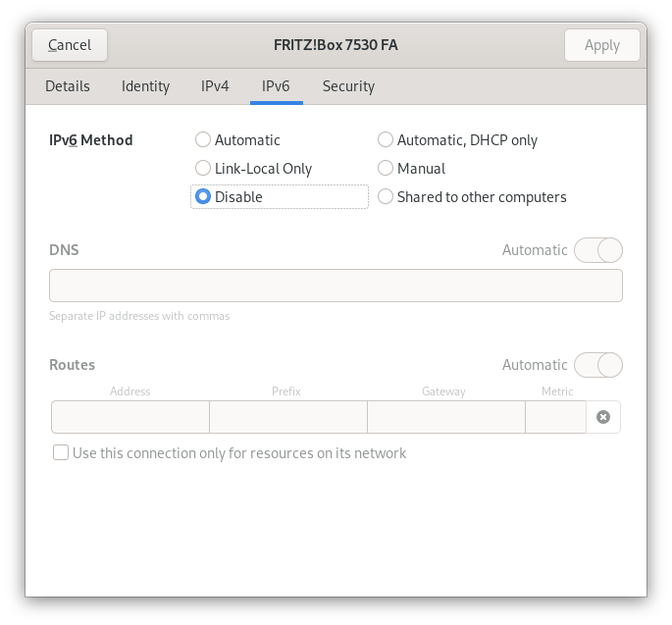Click the route Prefix field
This screenshot has height=625, width=672.
tap(287, 417)
